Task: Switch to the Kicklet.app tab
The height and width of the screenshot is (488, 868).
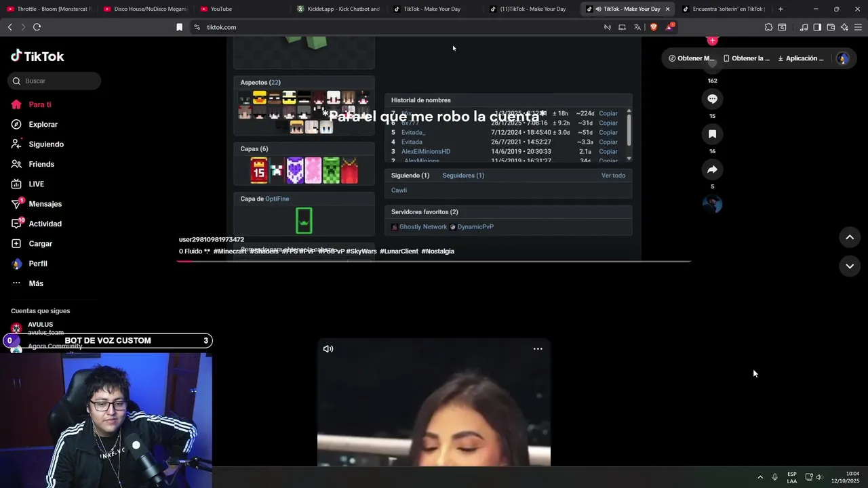Action: point(340,9)
